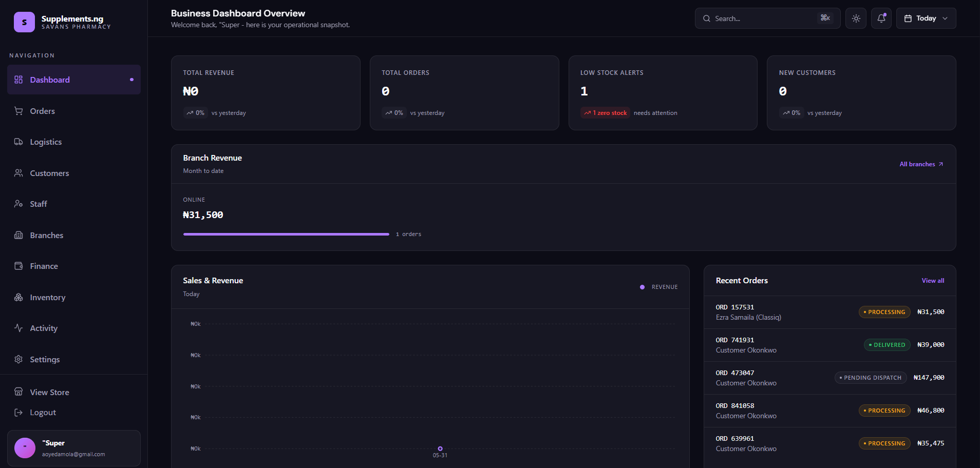Open order ORD 841058
The width and height of the screenshot is (980, 468).
coord(830,411)
